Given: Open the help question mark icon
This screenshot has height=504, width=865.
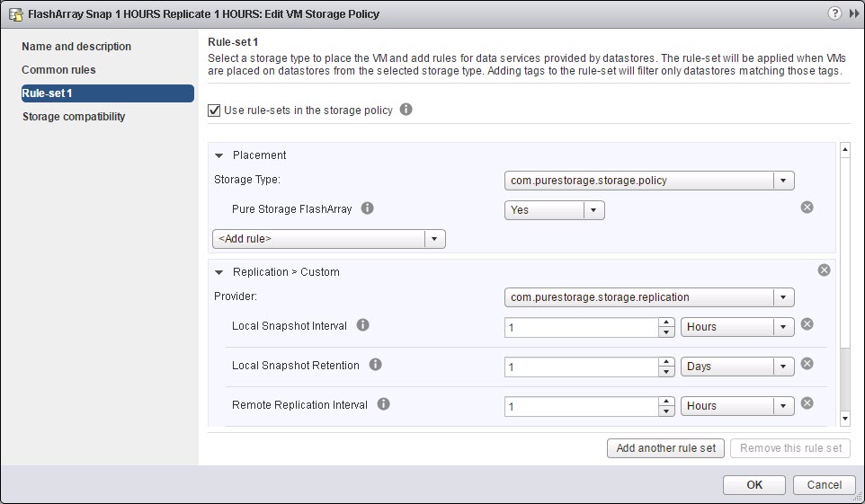Looking at the screenshot, I should pyautogui.click(x=834, y=13).
